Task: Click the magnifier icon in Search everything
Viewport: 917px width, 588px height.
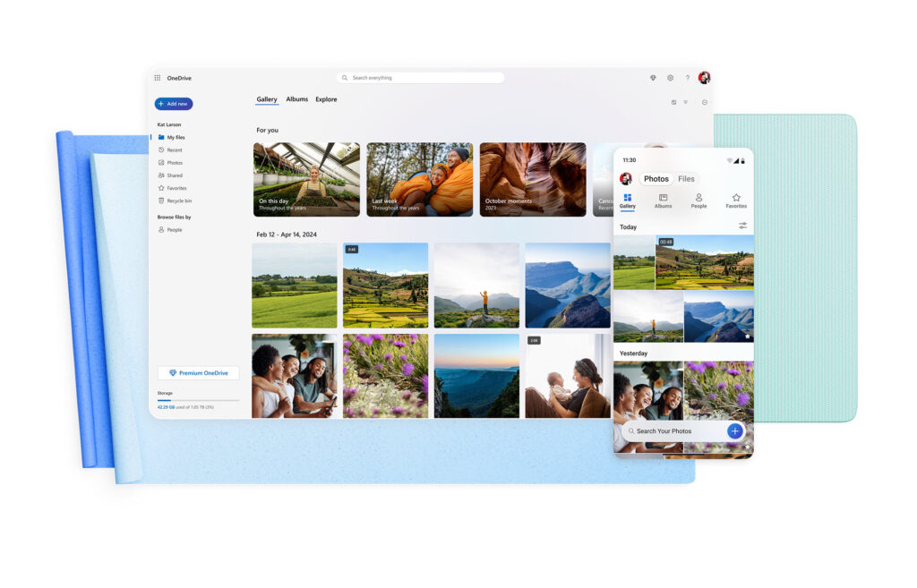Action: [x=345, y=78]
